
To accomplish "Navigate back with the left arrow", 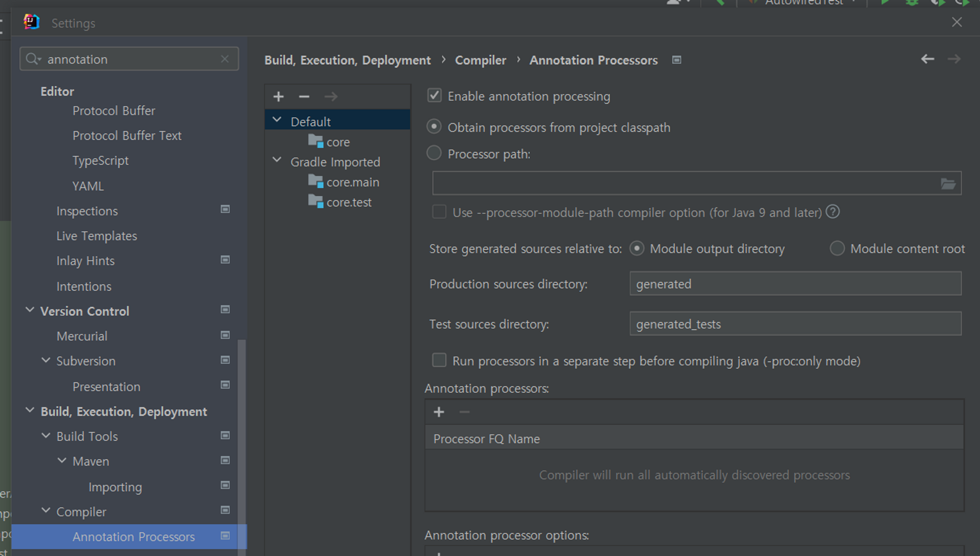I will 927,59.
